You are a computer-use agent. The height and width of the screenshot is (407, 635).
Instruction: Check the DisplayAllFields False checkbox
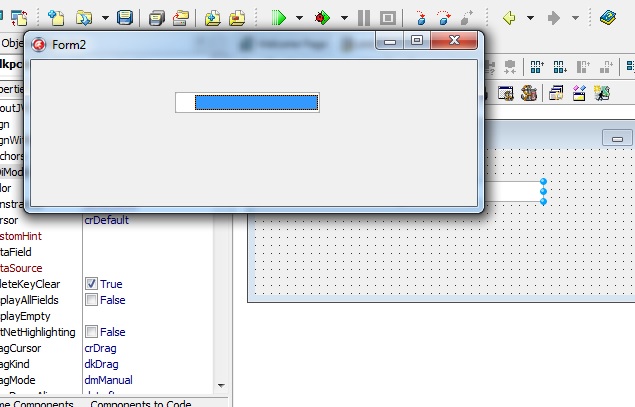(x=91, y=300)
